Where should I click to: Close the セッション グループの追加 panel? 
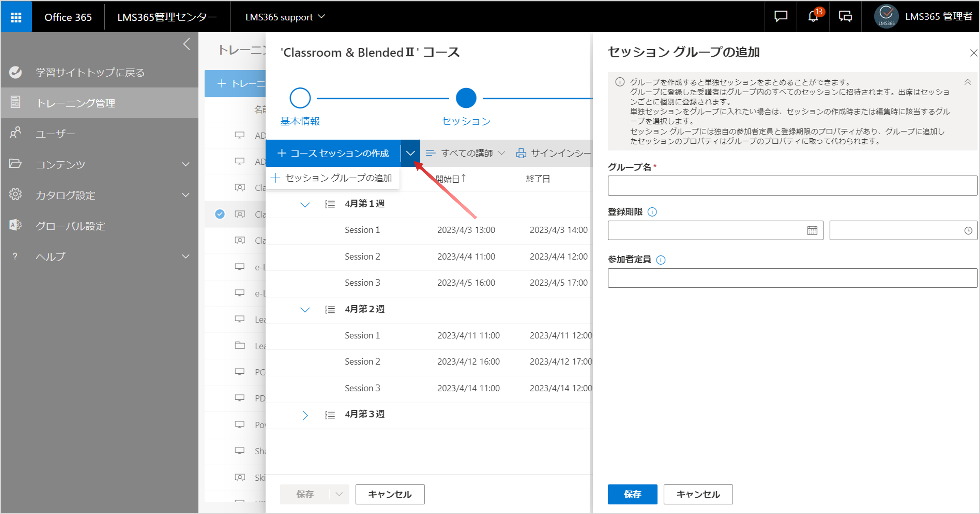coord(973,53)
